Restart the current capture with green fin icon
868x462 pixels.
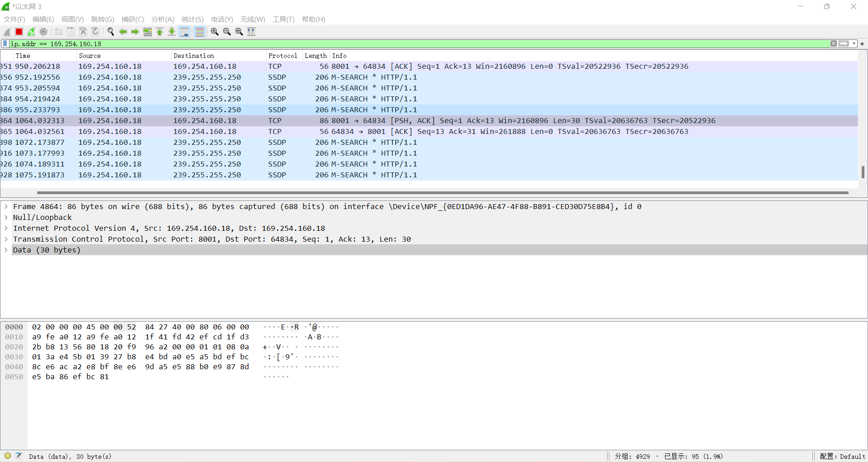pos(31,32)
